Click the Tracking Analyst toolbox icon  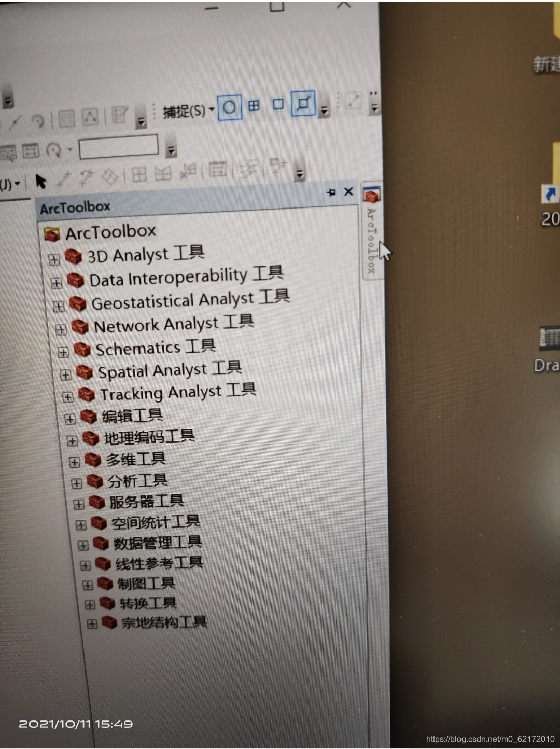tap(86, 395)
